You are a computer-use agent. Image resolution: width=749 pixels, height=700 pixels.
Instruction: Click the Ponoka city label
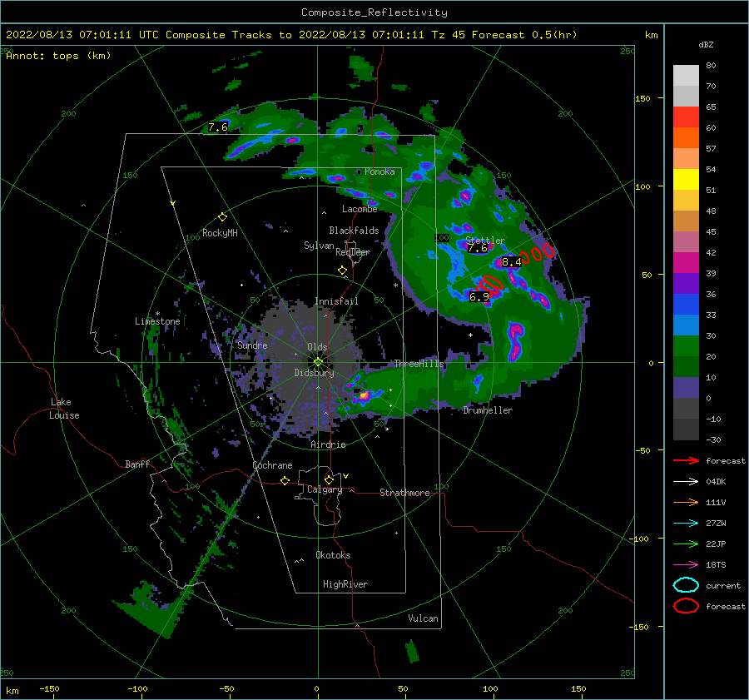tap(379, 171)
